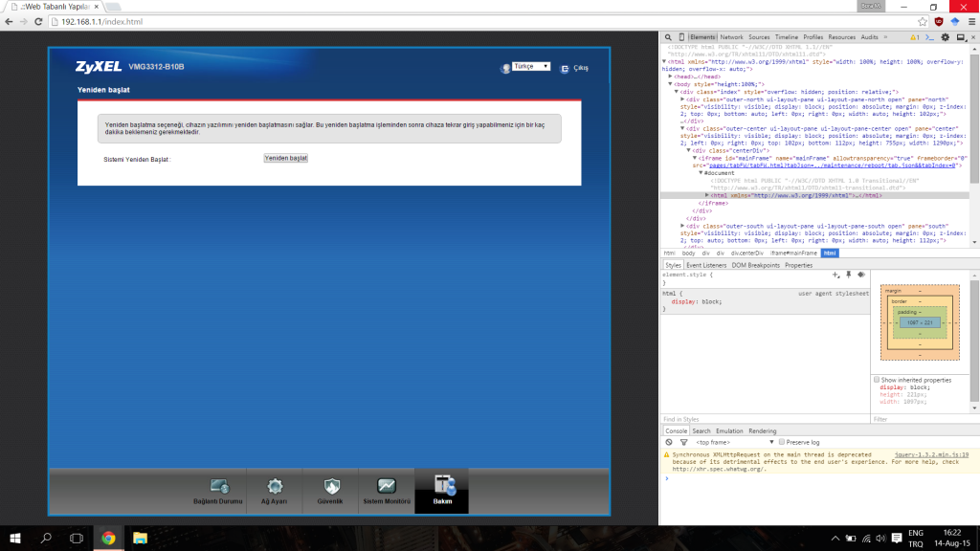Toggle element state with the pin icon
Screen dimensions: 980x551
click(x=848, y=275)
